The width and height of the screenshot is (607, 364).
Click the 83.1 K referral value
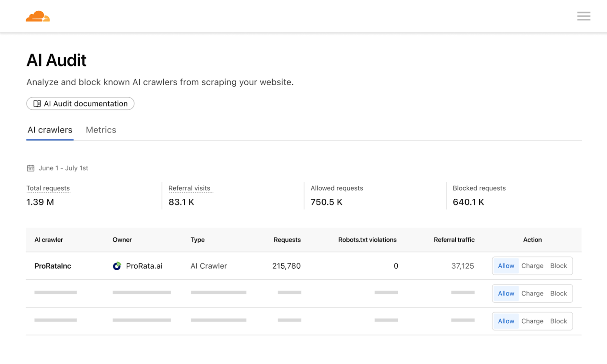pyautogui.click(x=181, y=202)
